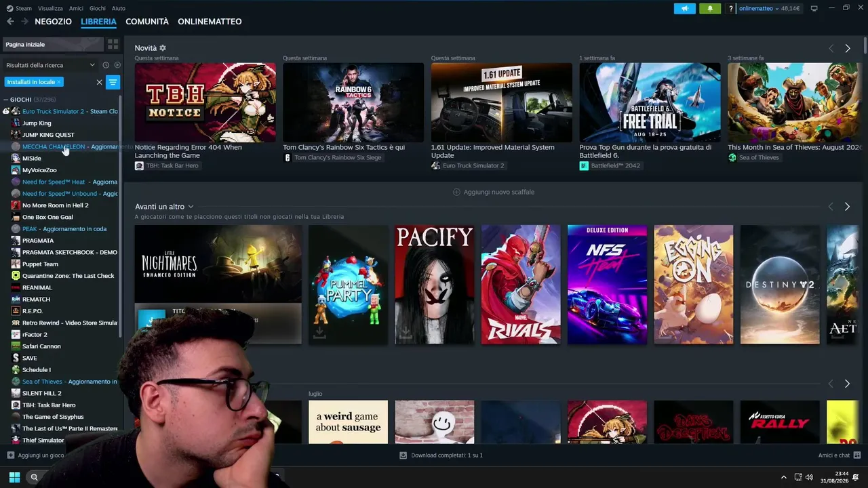
Task: Open the Visualizza menu
Action: pyautogui.click(x=50, y=9)
